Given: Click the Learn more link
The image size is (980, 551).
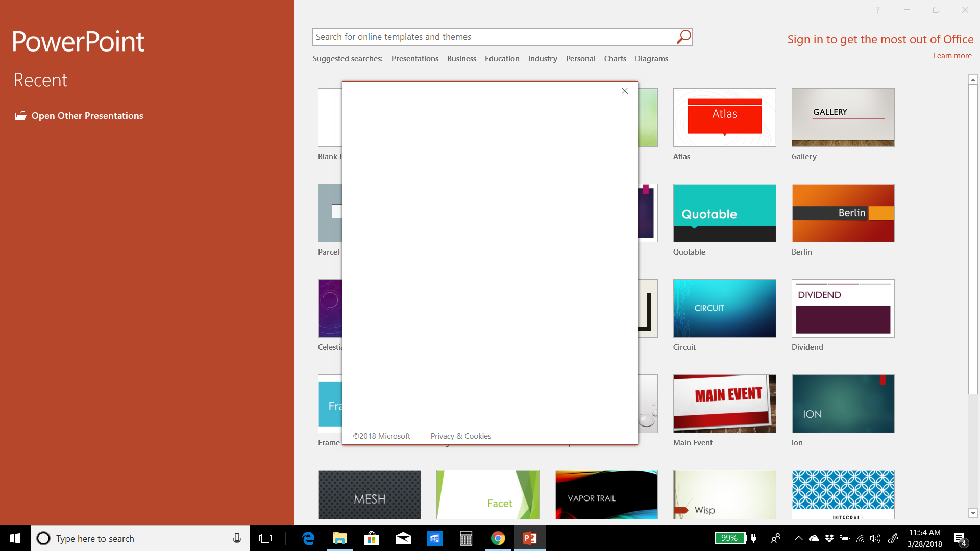Looking at the screenshot, I should pyautogui.click(x=952, y=56).
